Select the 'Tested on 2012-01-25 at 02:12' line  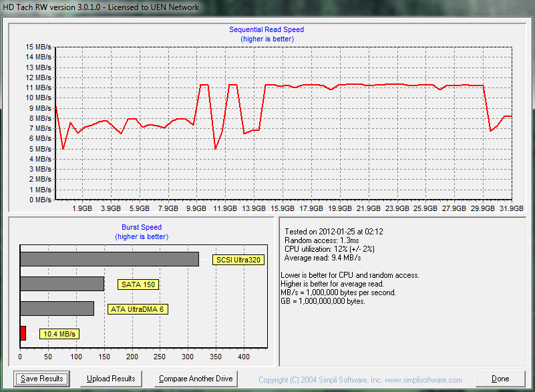point(334,232)
